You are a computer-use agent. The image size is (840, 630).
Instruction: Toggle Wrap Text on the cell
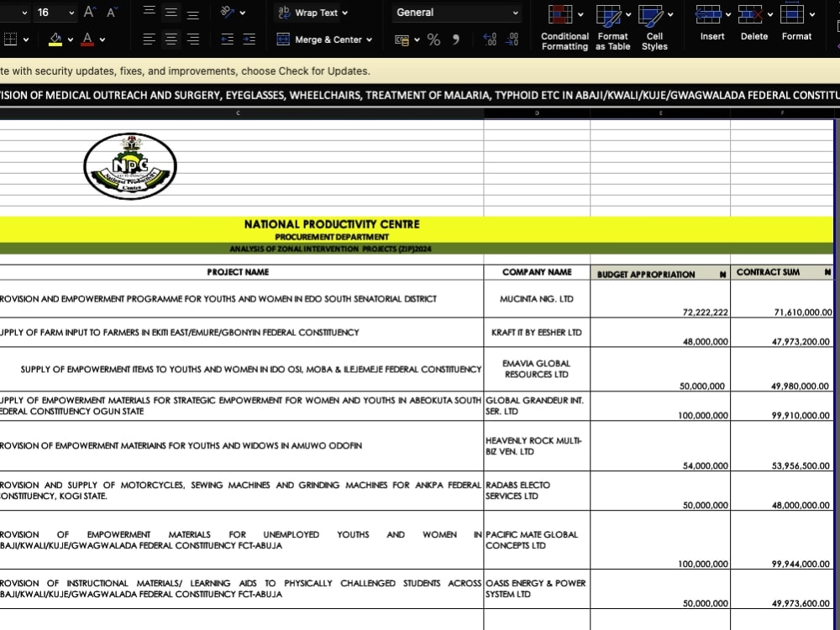click(307, 13)
